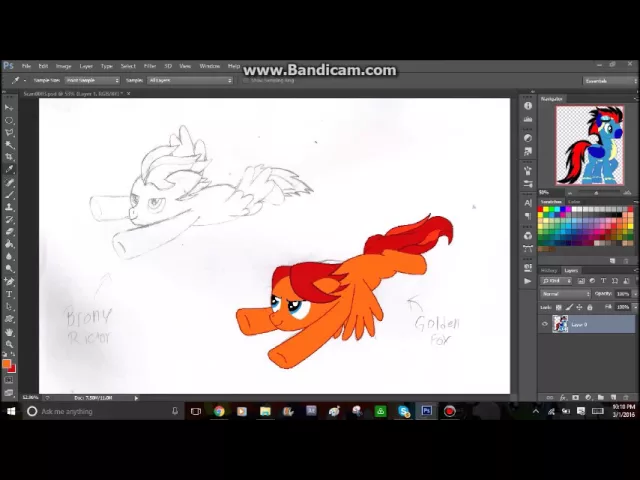Open layer blend mode Normal dropdown

point(565,294)
